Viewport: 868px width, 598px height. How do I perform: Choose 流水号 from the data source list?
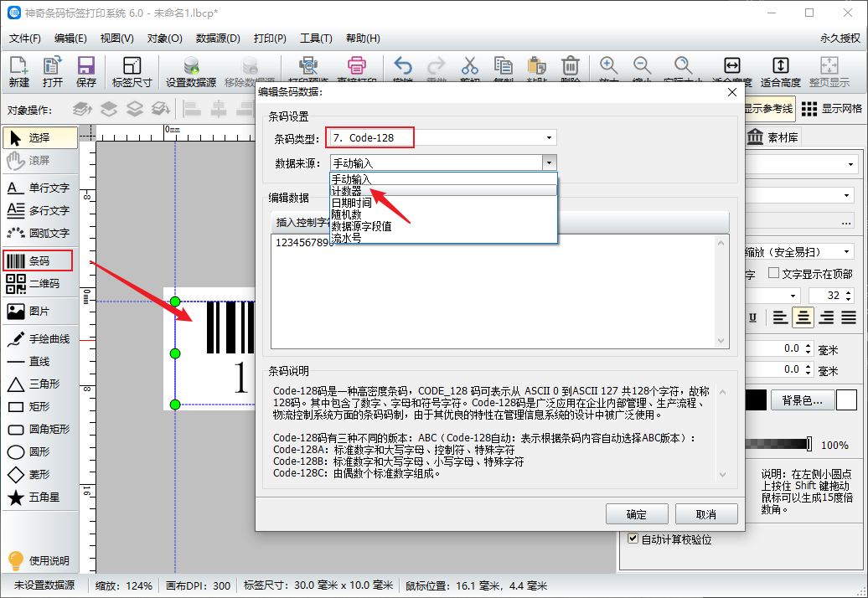(x=443, y=237)
